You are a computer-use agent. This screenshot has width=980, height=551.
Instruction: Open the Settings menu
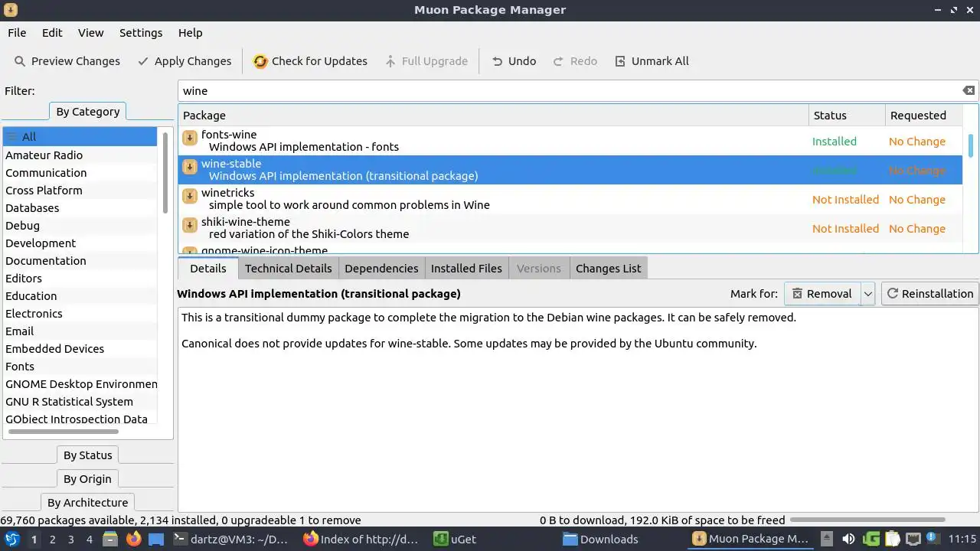[x=141, y=33]
